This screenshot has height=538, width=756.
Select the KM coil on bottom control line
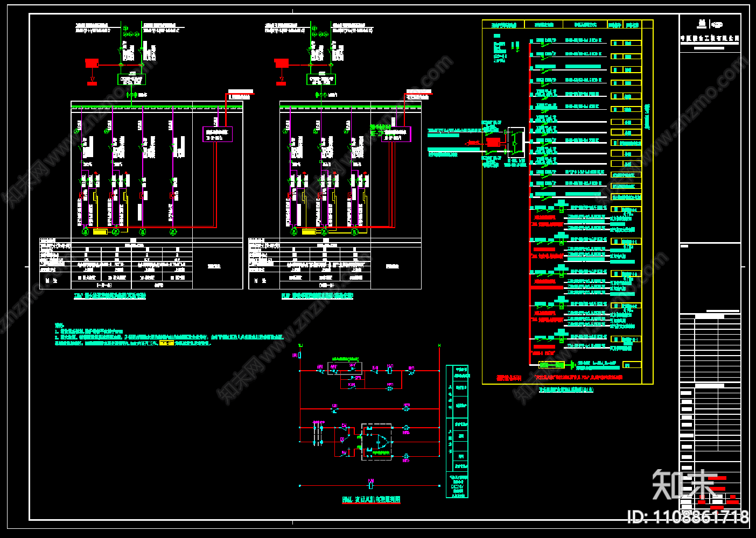tap(370, 485)
